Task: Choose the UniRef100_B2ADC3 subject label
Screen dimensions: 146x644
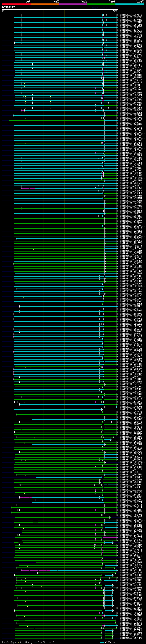Action: tap(131, 278)
